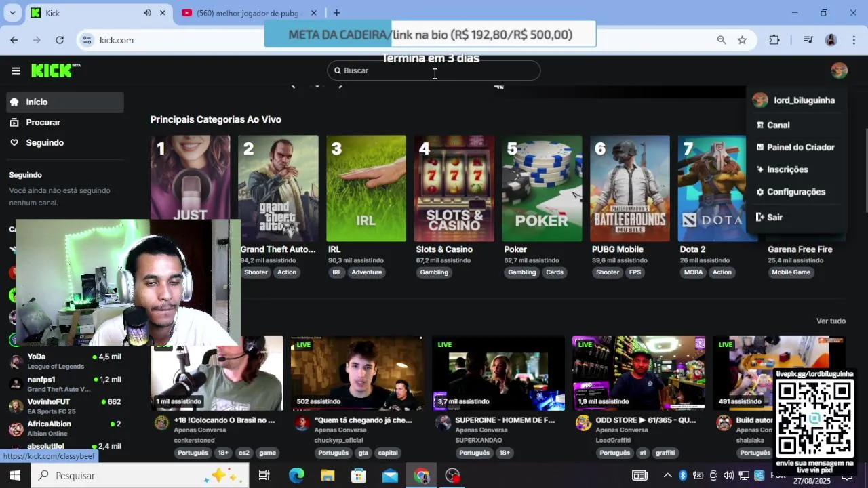This screenshot has width=868, height=488.
Task: Click the Gambling tag under Slots & Casino
Action: pos(434,272)
